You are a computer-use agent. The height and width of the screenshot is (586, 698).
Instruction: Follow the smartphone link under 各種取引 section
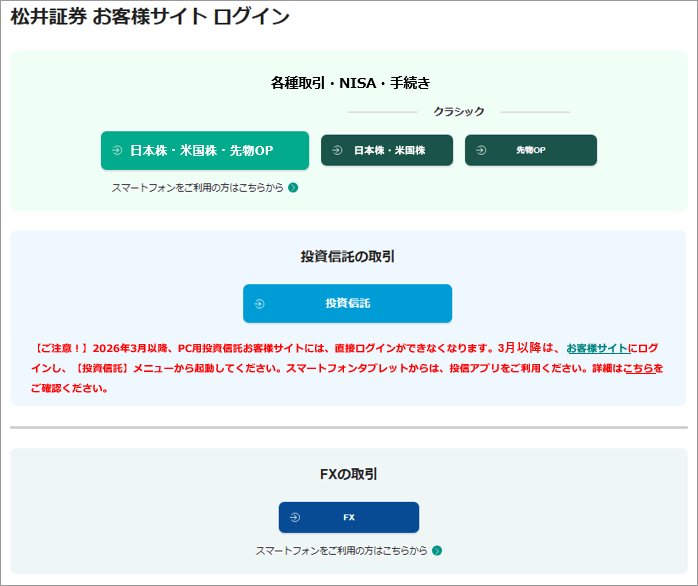click(197, 187)
